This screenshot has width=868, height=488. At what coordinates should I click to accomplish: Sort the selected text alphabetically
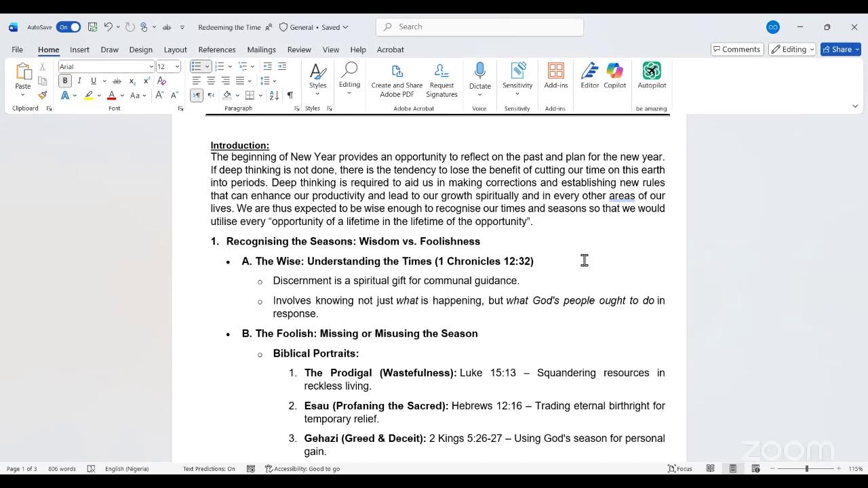[274, 96]
